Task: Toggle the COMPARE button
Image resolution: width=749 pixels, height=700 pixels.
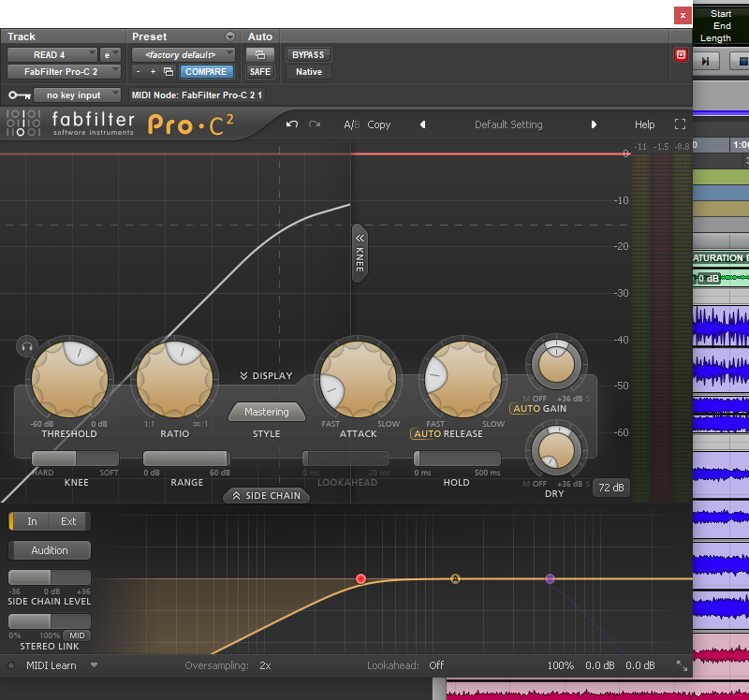Action: tap(206, 72)
